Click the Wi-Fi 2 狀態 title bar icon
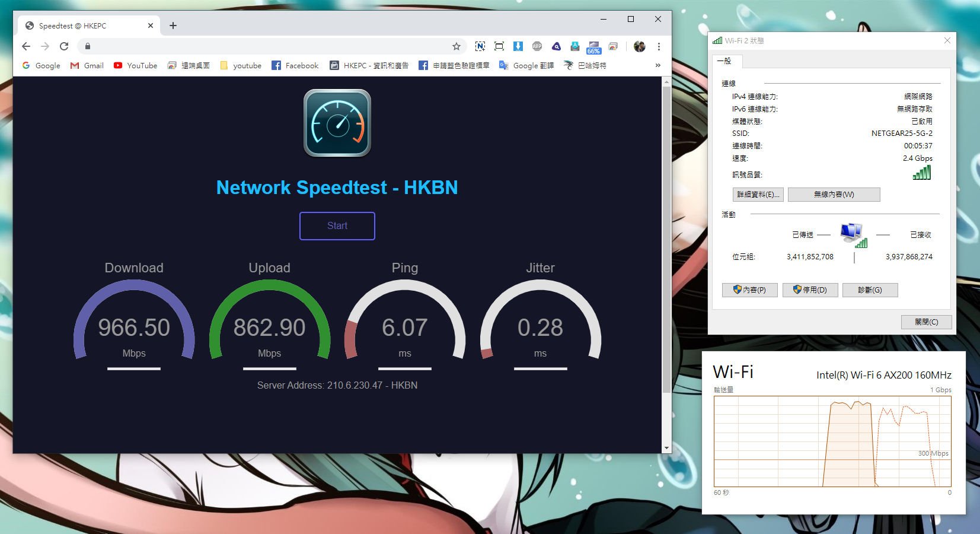This screenshot has height=534, width=980. [x=717, y=40]
